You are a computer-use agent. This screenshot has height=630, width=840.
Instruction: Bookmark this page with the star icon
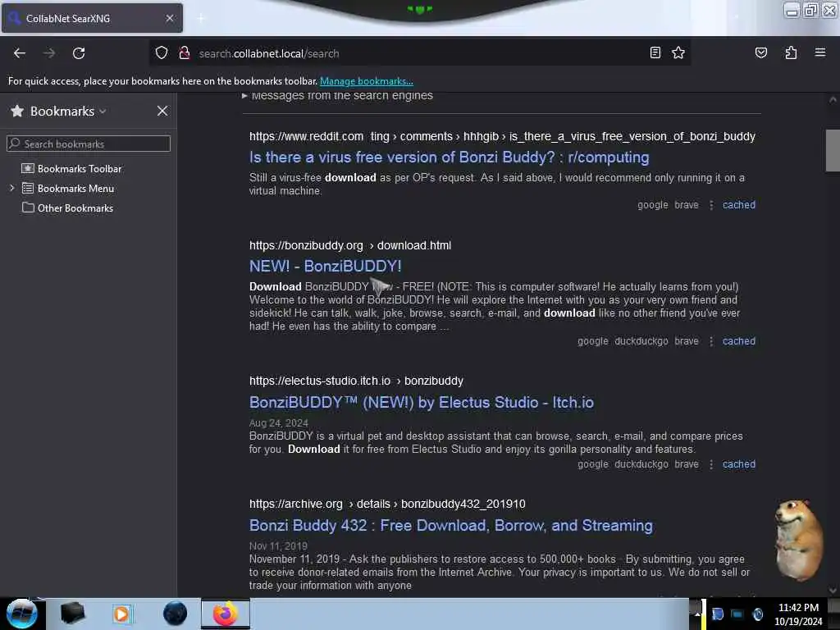[x=678, y=52]
